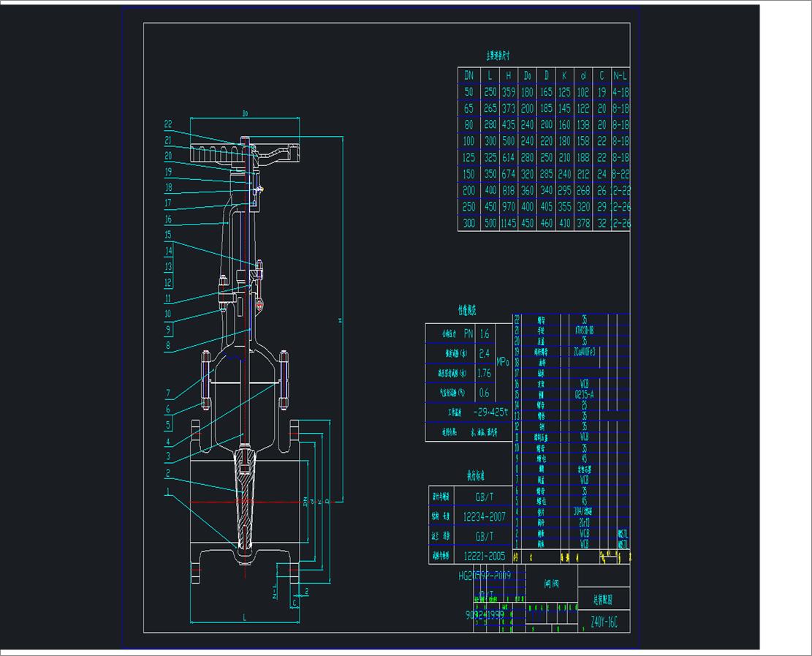This screenshot has height=656, width=812.
Task: Click the 1145 height value cell
Action: [x=507, y=224]
